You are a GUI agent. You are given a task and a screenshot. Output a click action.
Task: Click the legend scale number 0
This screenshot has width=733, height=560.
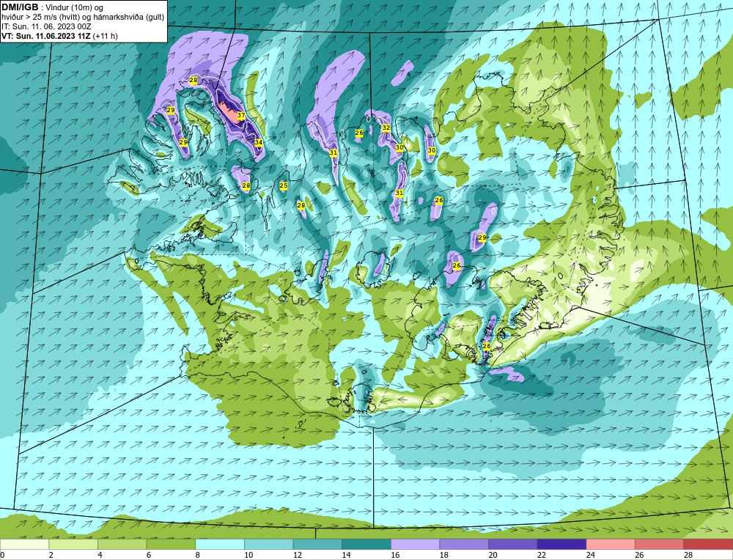point(2,555)
